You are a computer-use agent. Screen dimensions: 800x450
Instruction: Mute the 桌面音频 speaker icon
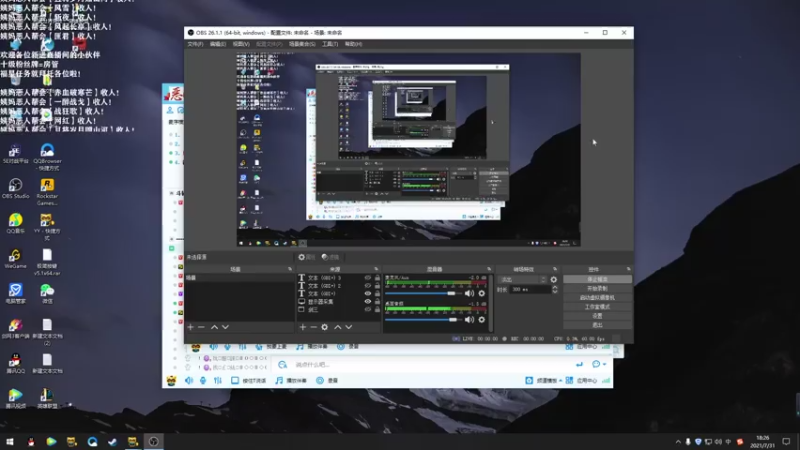(469, 320)
